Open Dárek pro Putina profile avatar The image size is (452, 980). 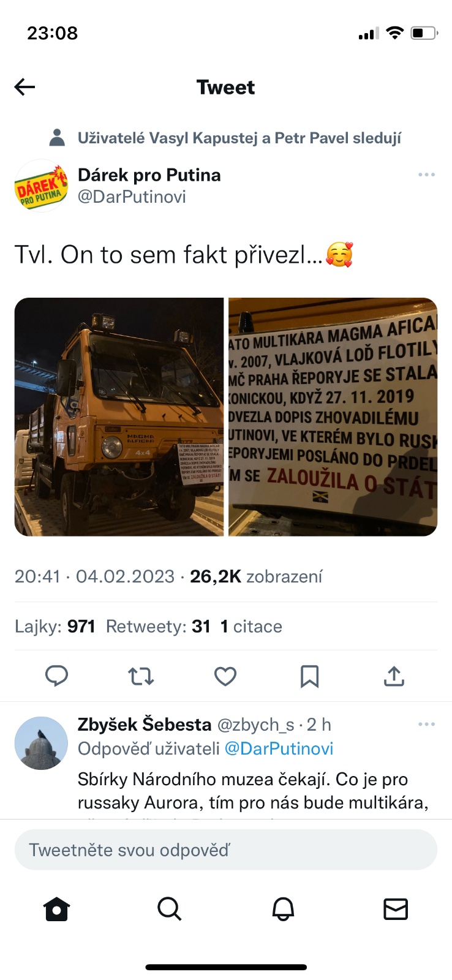tap(41, 186)
